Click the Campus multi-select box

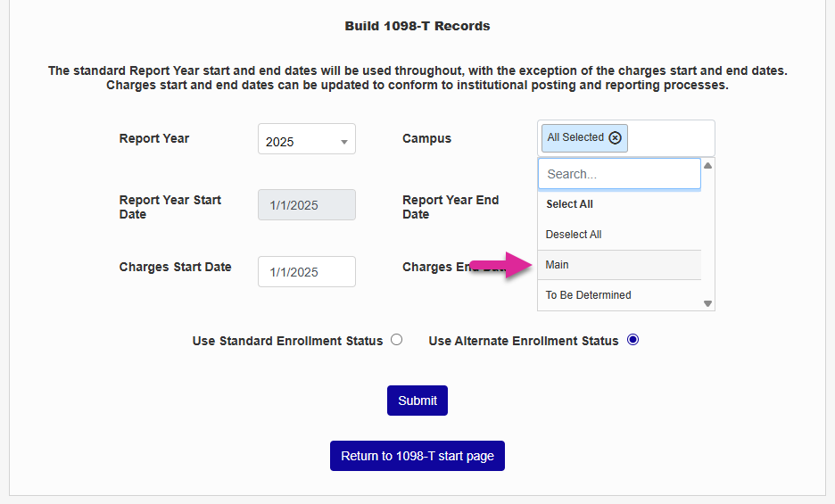[626, 138]
